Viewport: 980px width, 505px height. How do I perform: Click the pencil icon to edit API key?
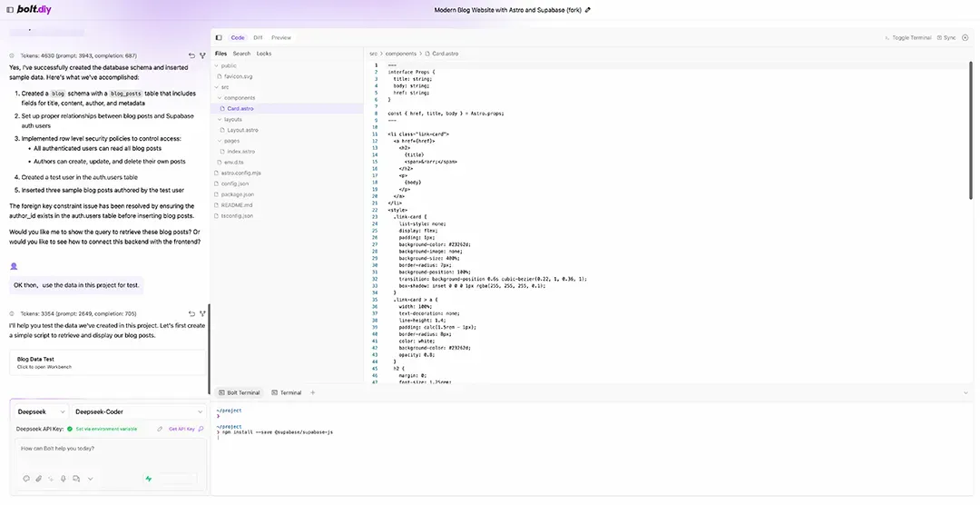pos(160,430)
